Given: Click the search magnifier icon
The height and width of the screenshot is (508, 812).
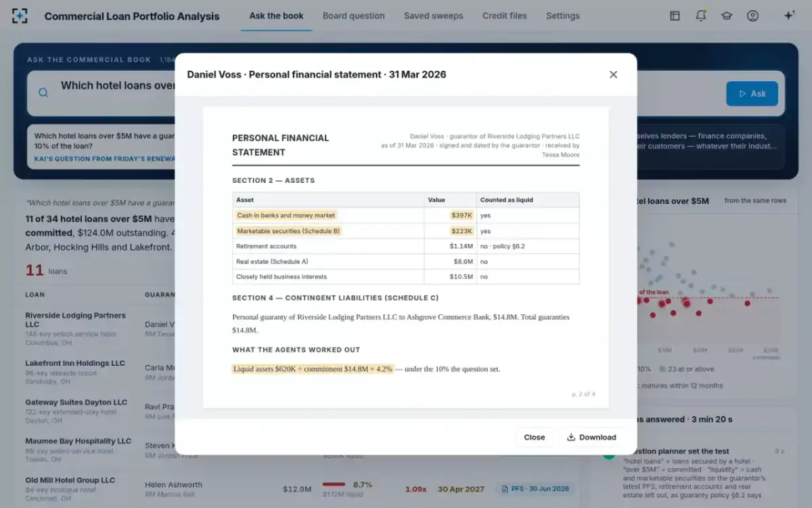Looking at the screenshot, I should (x=43, y=93).
